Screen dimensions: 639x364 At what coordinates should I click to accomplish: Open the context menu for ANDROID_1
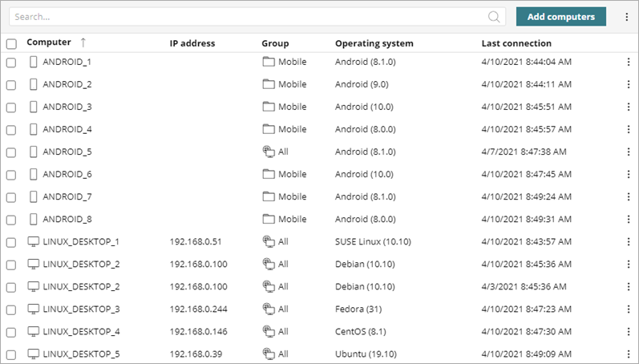coord(627,62)
